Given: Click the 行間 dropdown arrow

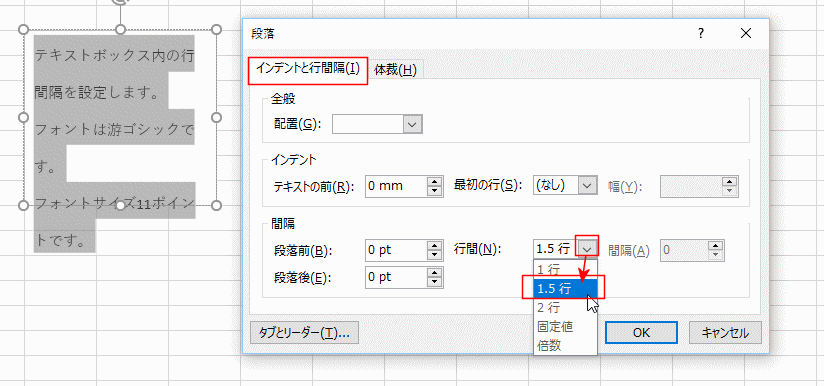Looking at the screenshot, I should pos(588,248).
